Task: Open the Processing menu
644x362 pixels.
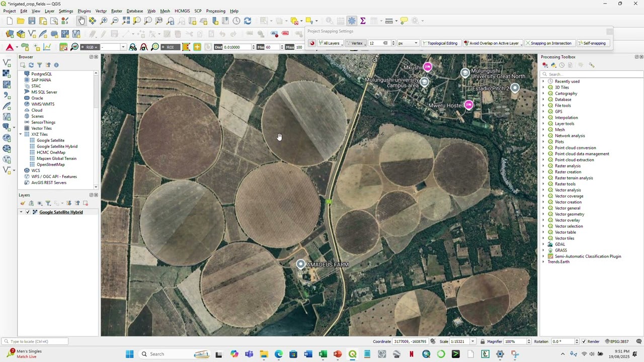Action: (x=215, y=11)
